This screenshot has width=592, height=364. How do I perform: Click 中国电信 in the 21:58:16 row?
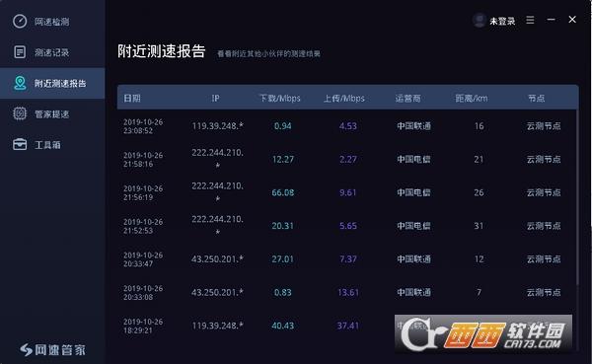413,160
